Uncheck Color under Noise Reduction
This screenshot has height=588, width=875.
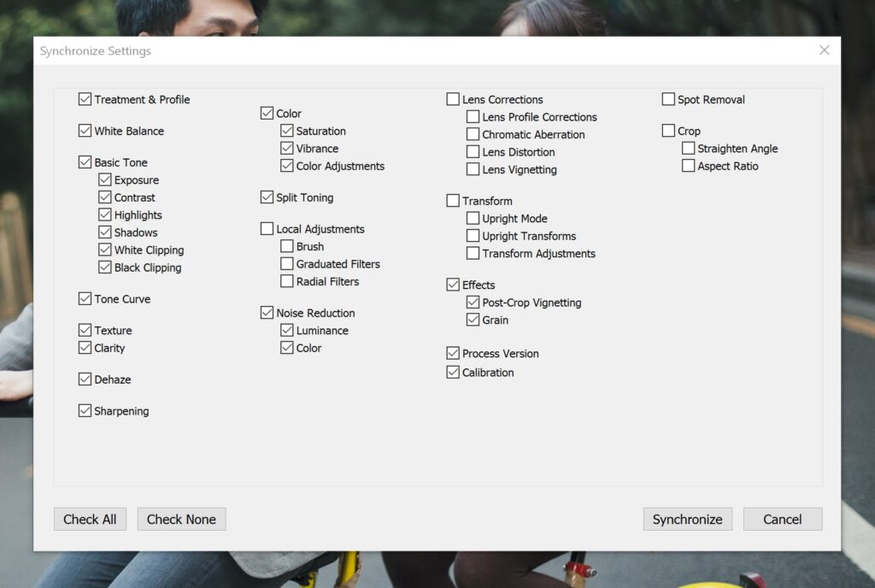click(x=287, y=348)
